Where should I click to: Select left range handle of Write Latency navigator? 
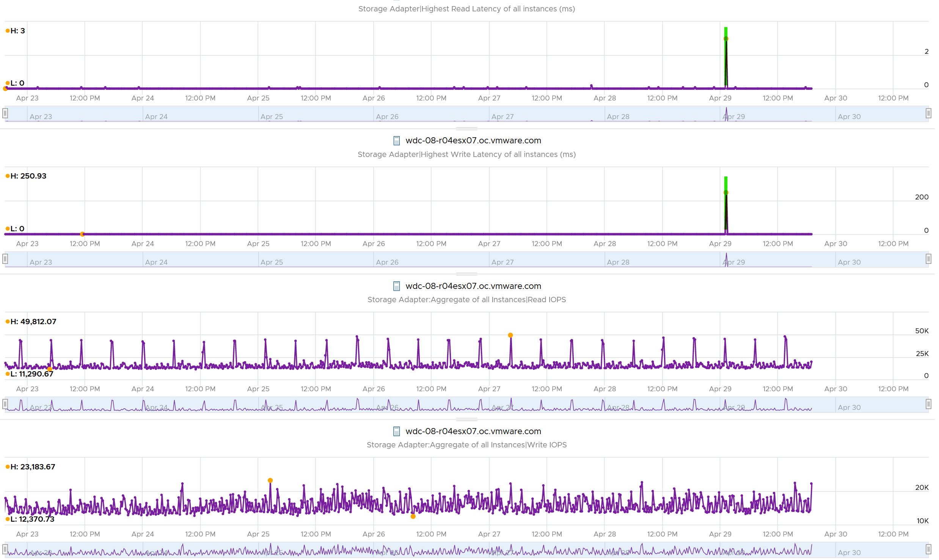(x=5, y=259)
